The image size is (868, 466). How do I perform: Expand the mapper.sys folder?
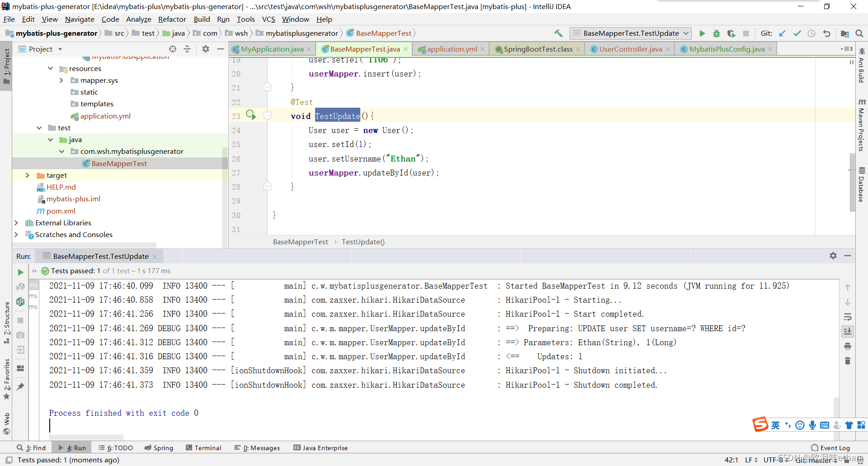tap(61, 80)
